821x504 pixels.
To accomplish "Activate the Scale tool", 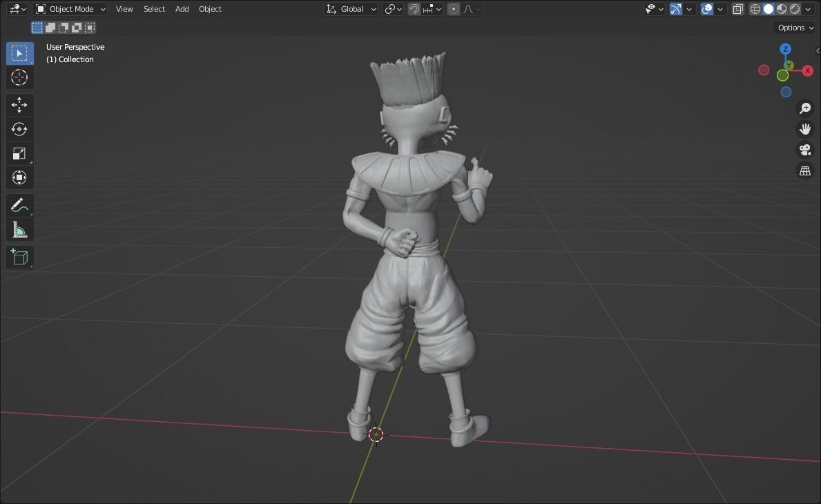I will click(19, 153).
